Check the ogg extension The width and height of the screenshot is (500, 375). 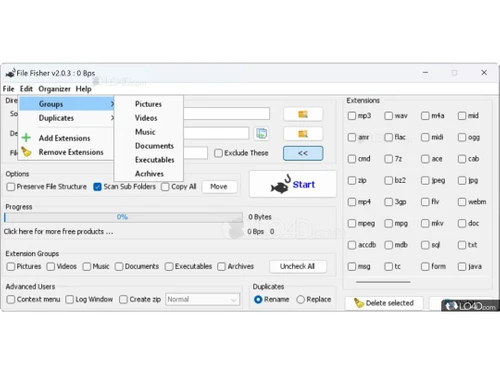(x=462, y=137)
